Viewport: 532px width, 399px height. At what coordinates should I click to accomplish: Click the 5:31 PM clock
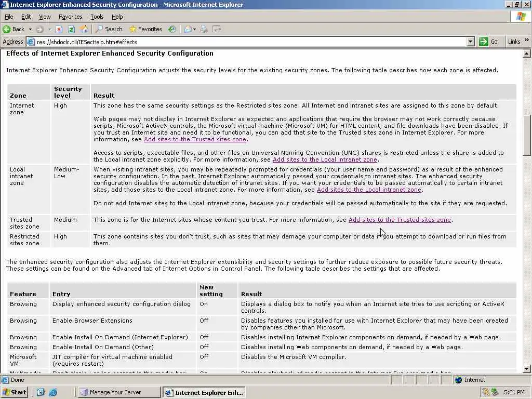[514, 392]
